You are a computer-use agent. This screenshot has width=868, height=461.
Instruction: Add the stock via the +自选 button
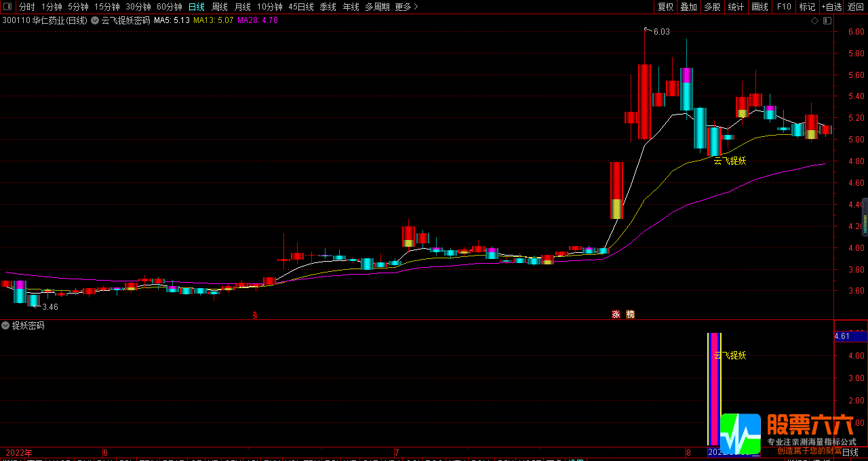(x=831, y=7)
